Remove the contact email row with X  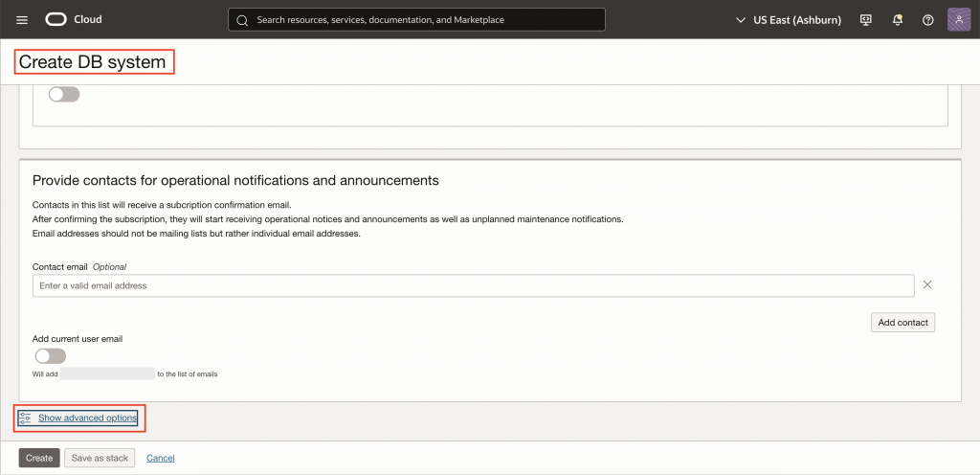pos(926,284)
